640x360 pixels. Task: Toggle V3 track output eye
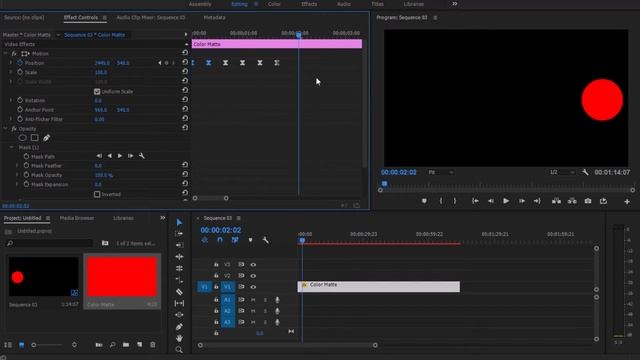pos(253,265)
